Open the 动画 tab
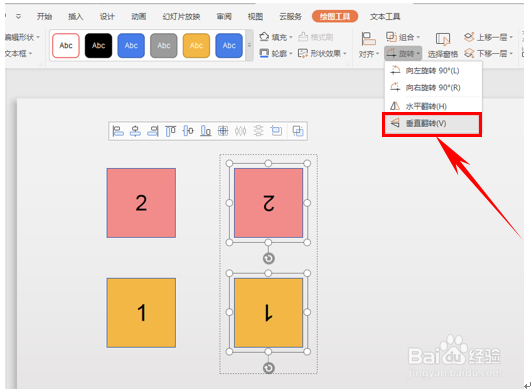The height and width of the screenshot is (392, 532). (139, 16)
